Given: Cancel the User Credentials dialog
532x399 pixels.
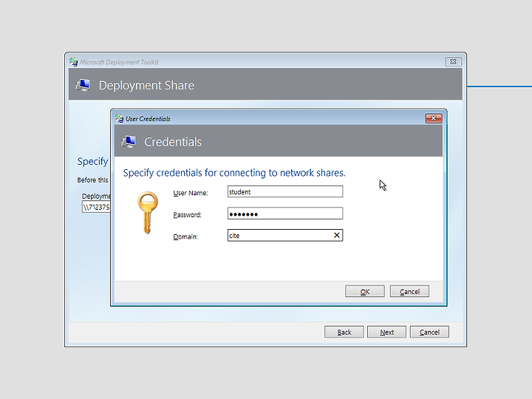Looking at the screenshot, I should pos(409,291).
